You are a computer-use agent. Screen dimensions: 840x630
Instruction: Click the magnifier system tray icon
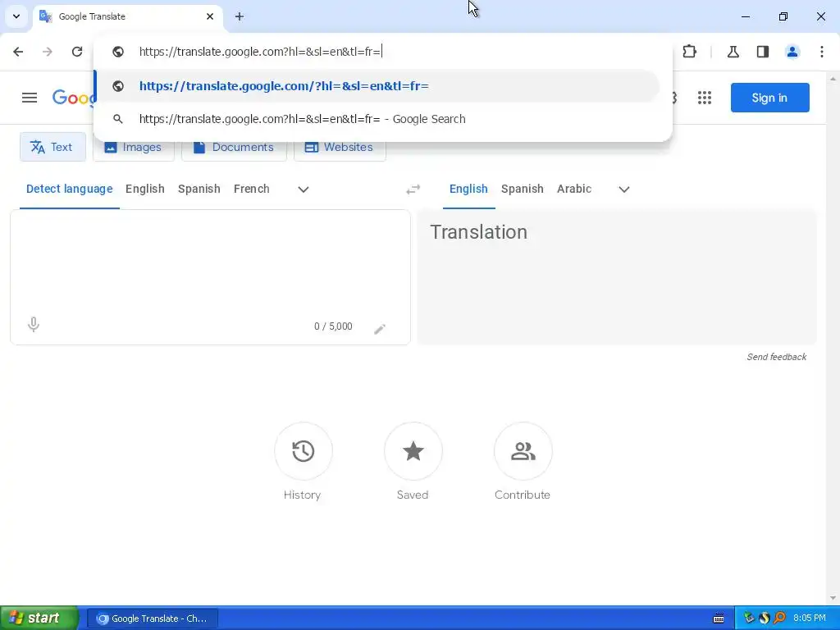(779, 619)
